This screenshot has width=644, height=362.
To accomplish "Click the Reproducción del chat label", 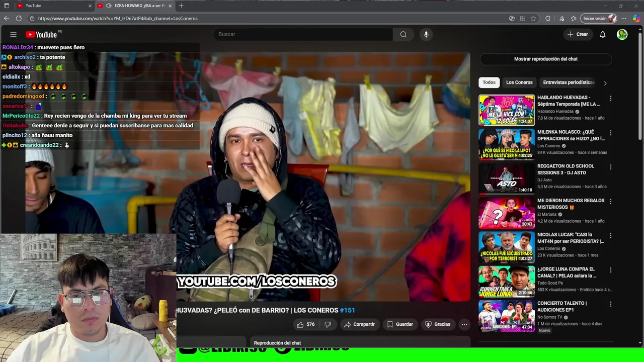I will tap(277, 343).
